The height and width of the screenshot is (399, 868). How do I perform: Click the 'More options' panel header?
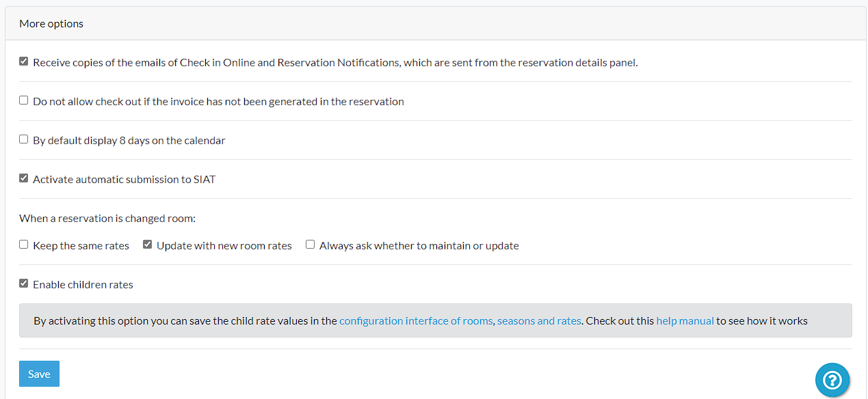tap(51, 23)
